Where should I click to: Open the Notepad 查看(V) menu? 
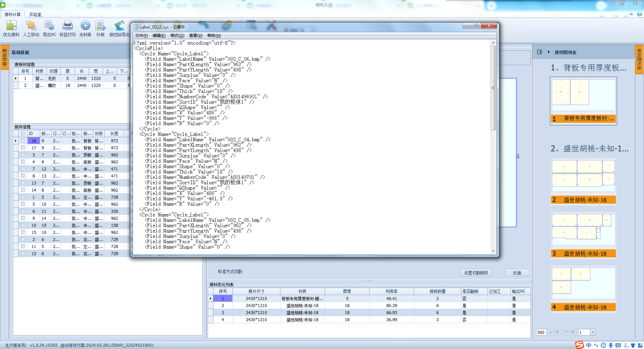(x=196, y=35)
